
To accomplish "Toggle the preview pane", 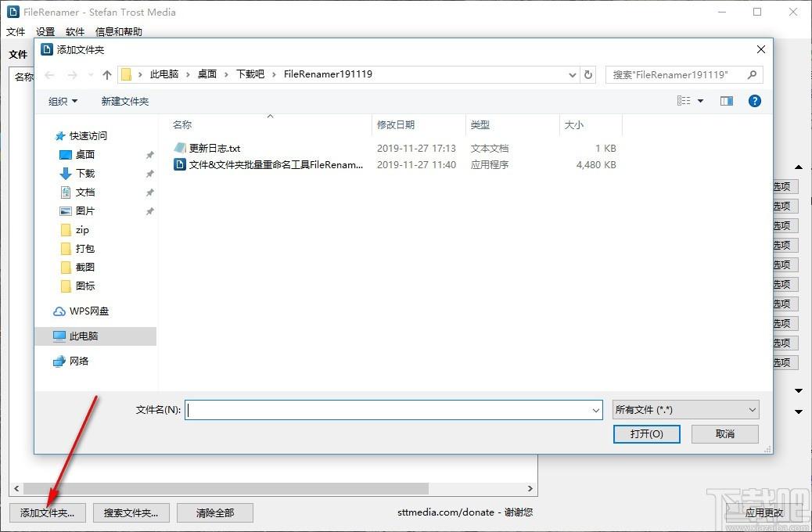I will [727, 100].
